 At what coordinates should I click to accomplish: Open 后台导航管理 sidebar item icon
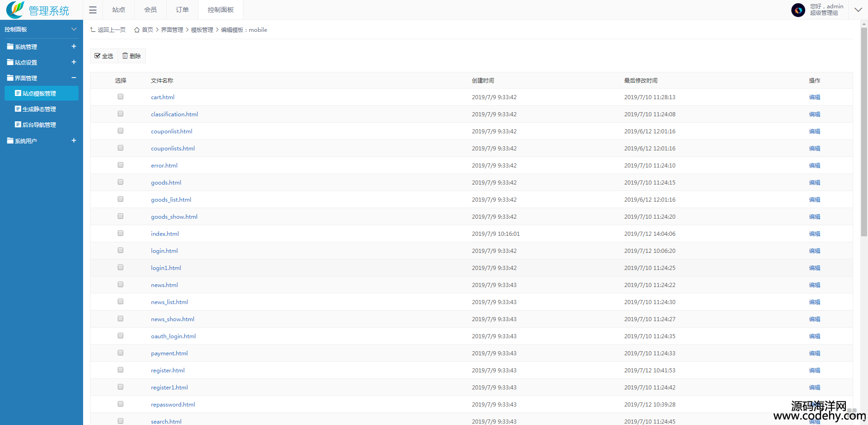[x=18, y=125]
